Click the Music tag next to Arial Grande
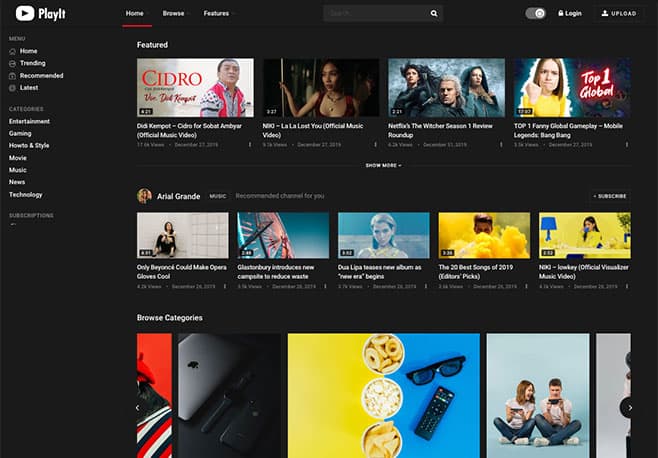The height and width of the screenshot is (458, 658). (x=218, y=196)
